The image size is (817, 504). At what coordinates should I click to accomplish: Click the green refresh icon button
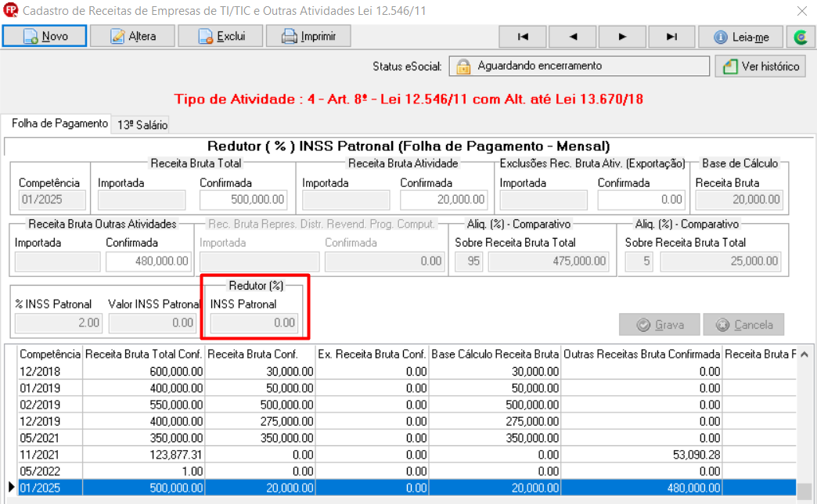[801, 37]
